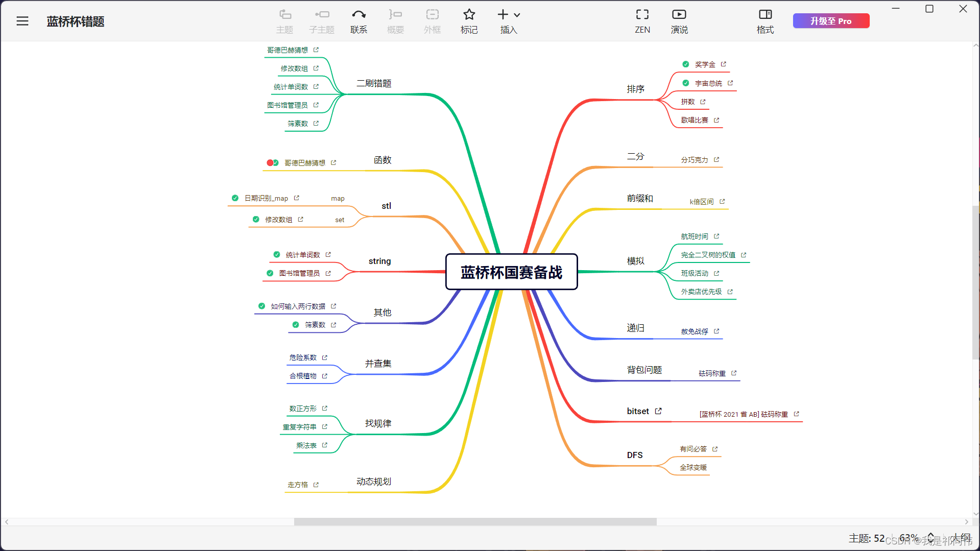Select the central topic 蓝桥杯国赛备战
This screenshot has height=551, width=980.
point(512,272)
